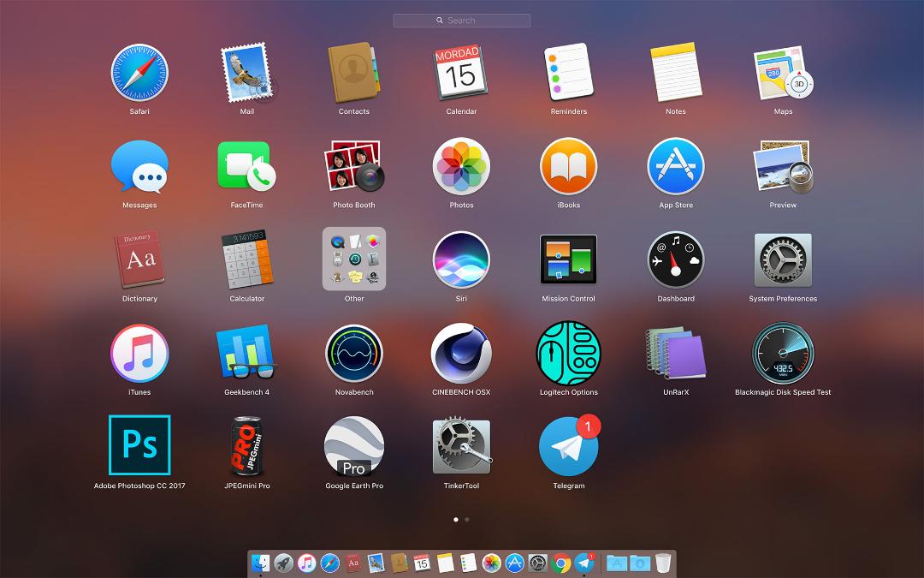Image resolution: width=924 pixels, height=578 pixels.
Task: Open Notes from the Dock
Action: [446, 563]
